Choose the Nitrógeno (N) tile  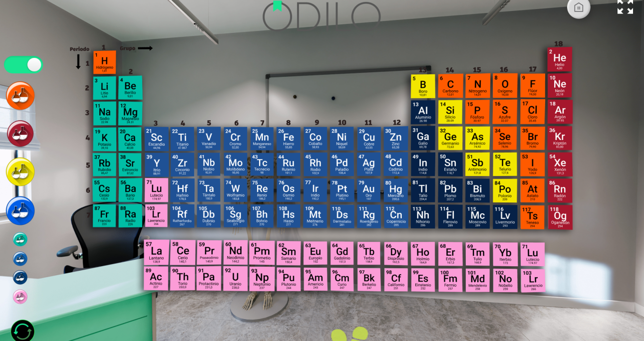pyautogui.click(x=478, y=86)
